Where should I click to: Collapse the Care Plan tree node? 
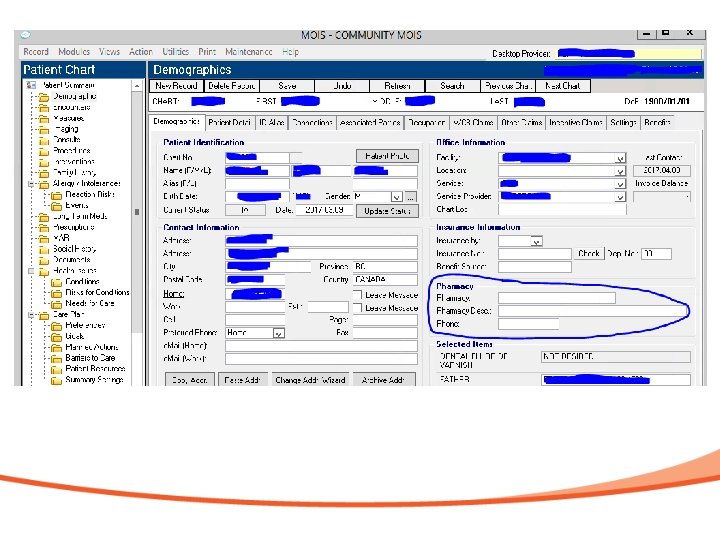[31, 315]
